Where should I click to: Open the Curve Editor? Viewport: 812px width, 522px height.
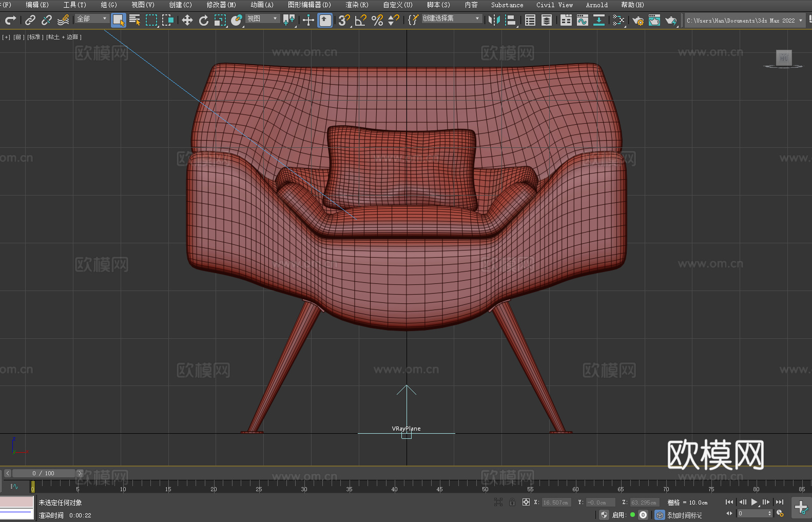pos(583,20)
